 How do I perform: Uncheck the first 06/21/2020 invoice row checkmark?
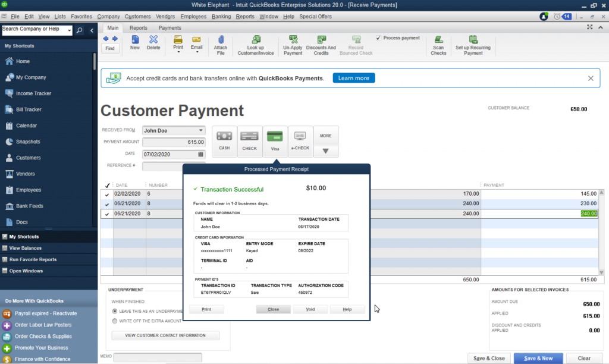pyautogui.click(x=107, y=204)
